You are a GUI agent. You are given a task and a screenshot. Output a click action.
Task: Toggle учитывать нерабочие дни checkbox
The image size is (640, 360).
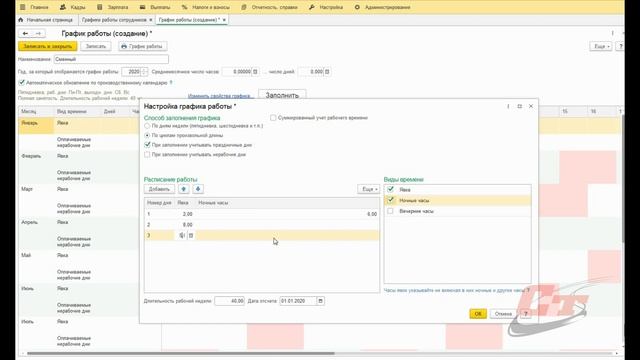click(x=147, y=155)
